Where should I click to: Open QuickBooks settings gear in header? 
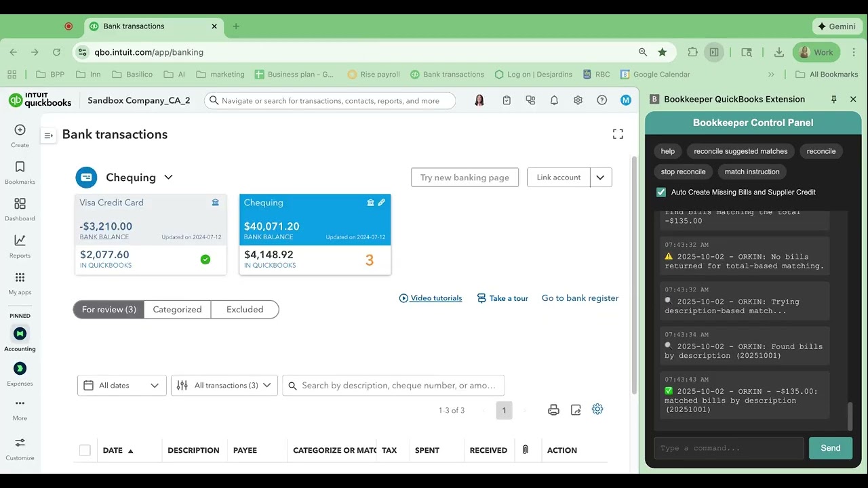tap(578, 100)
